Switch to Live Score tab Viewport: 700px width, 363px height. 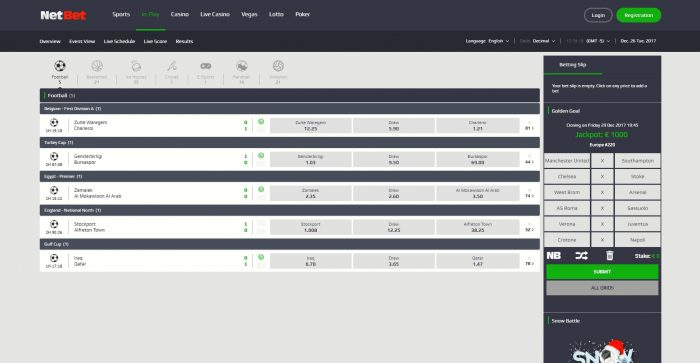155,41
